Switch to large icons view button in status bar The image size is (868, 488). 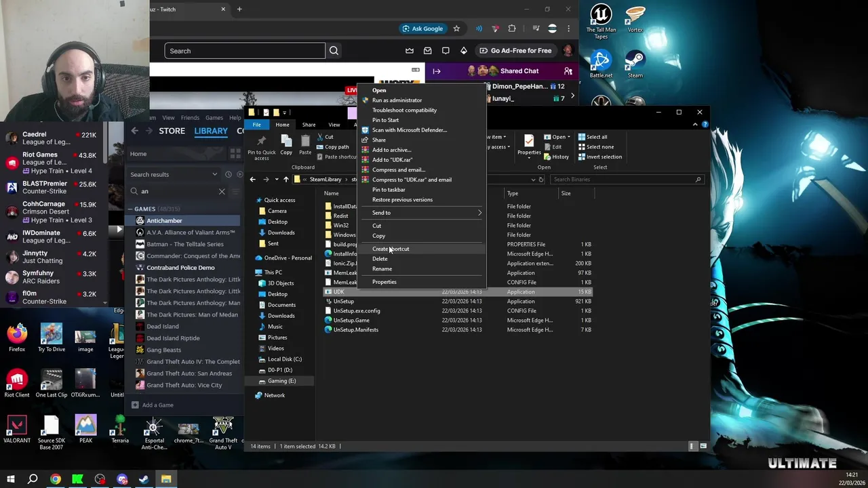(703, 447)
